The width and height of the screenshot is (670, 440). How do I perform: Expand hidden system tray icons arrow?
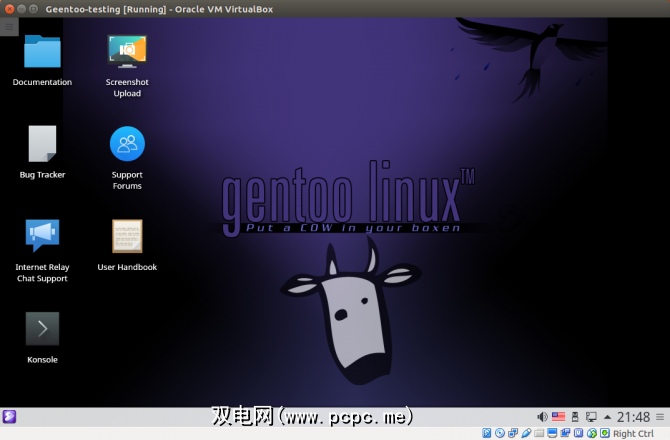click(607, 417)
